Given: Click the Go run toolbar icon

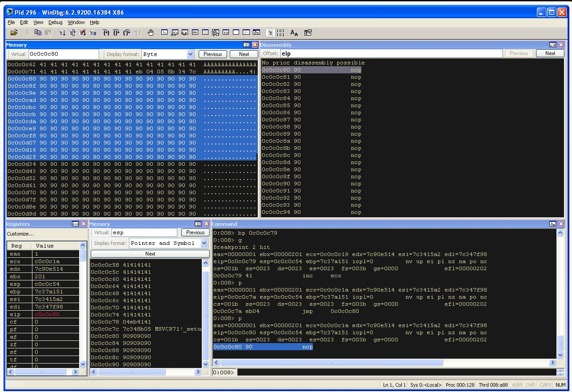Looking at the screenshot, I should pos(62,32).
